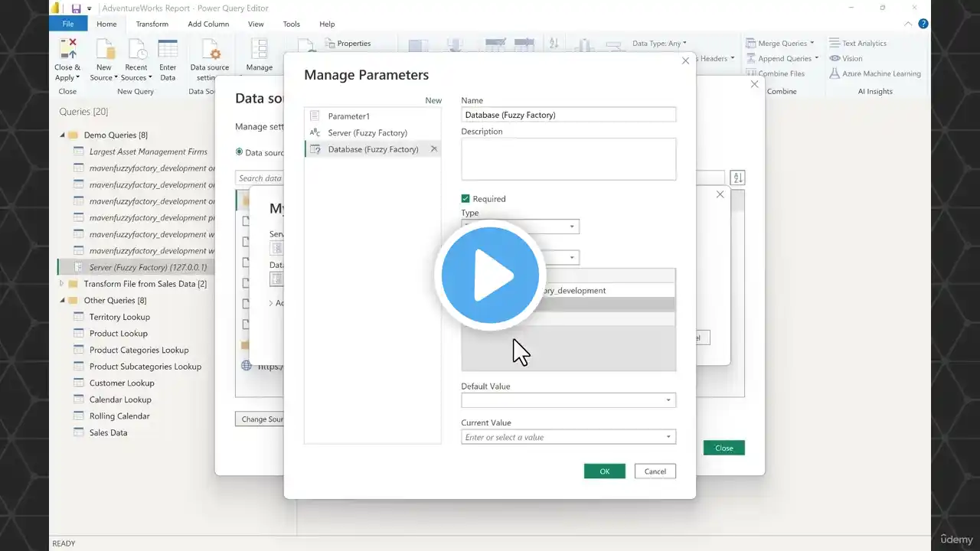The width and height of the screenshot is (980, 551).
Task: Select Calendar Lookup query
Action: (120, 399)
